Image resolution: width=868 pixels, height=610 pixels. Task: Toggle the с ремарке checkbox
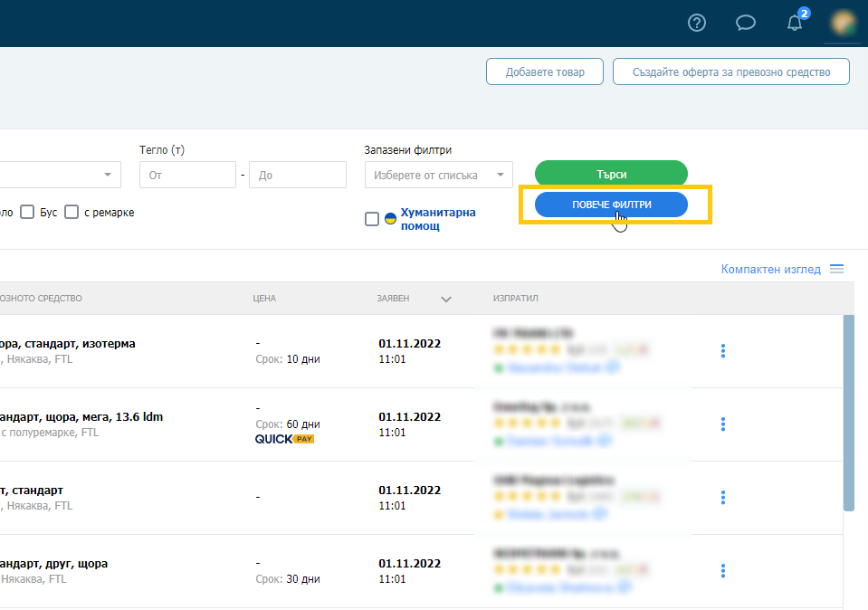[x=72, y=212]
